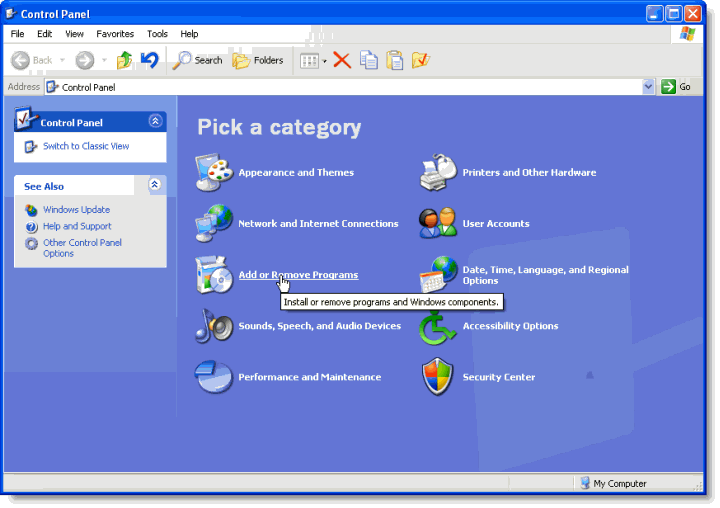Viewport: 720px width, 508px height.
Task: Click the Forward arrow toolbar button
Action: click(84, 61)
